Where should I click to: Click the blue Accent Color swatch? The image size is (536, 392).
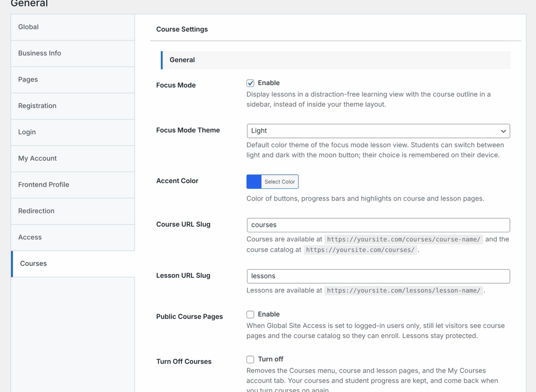coord(254,182)
